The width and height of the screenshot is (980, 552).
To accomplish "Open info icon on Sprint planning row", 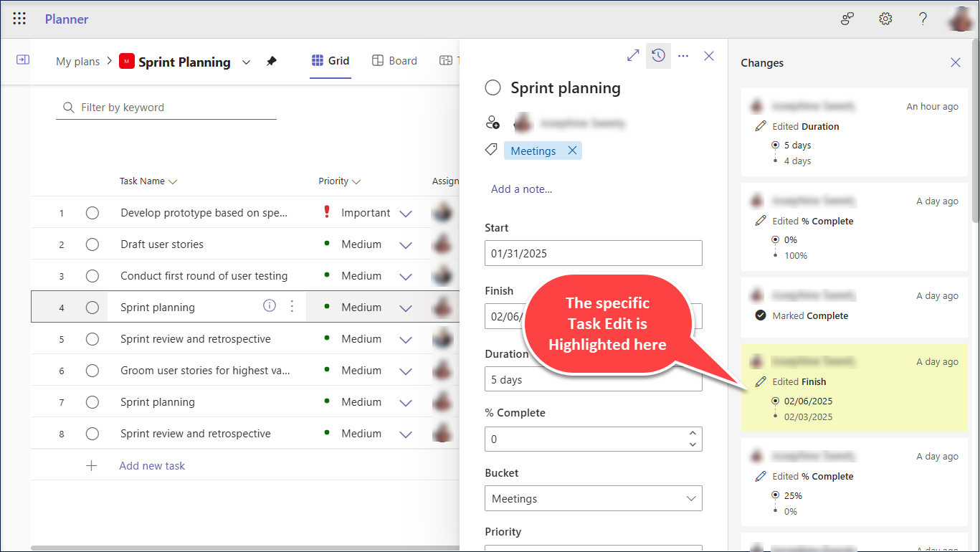I will point(270,307).
